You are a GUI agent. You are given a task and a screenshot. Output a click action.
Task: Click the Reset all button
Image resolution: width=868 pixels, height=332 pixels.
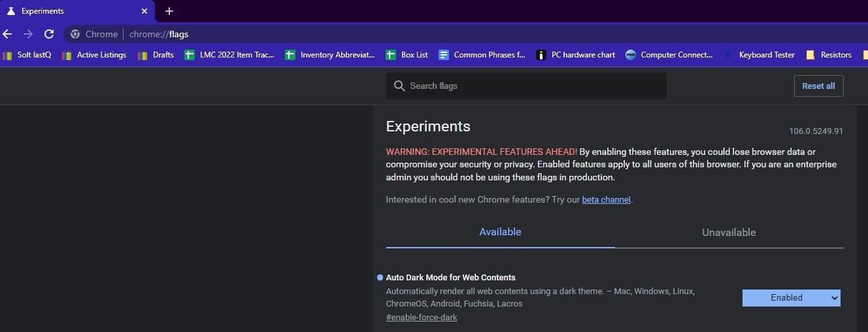tap(818, 86)
